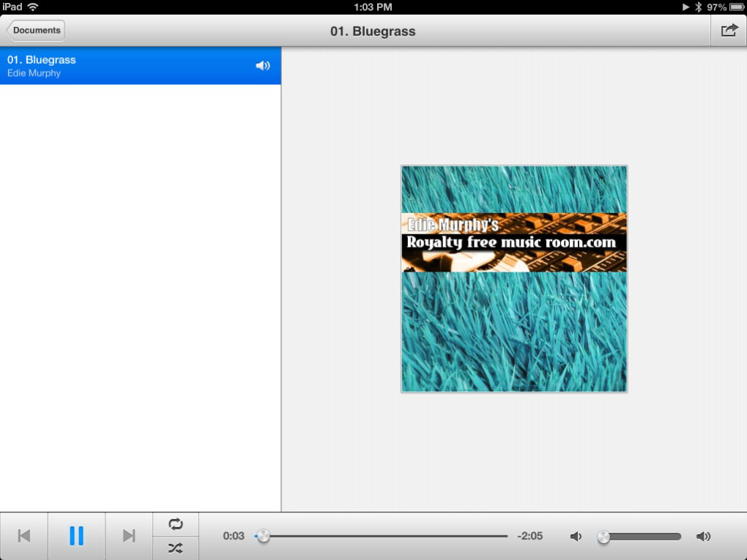Viewport: 747px width, 560px height.
Task: Select the 01. Bluegrass track row
Action: 141,66
